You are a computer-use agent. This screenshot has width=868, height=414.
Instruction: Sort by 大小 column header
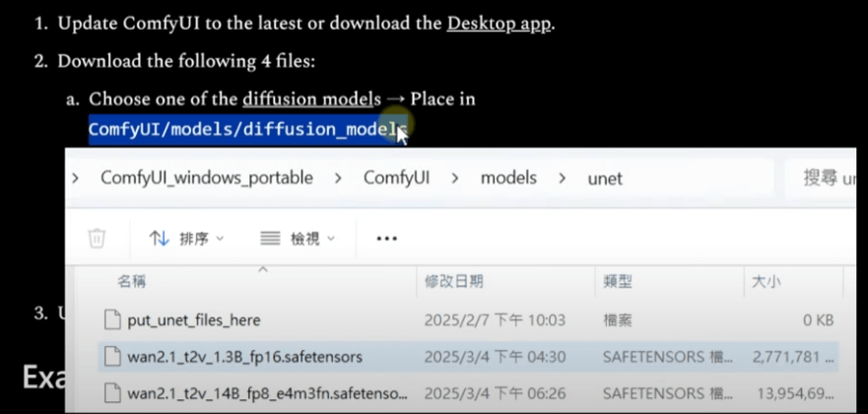(x=767, y=281)
